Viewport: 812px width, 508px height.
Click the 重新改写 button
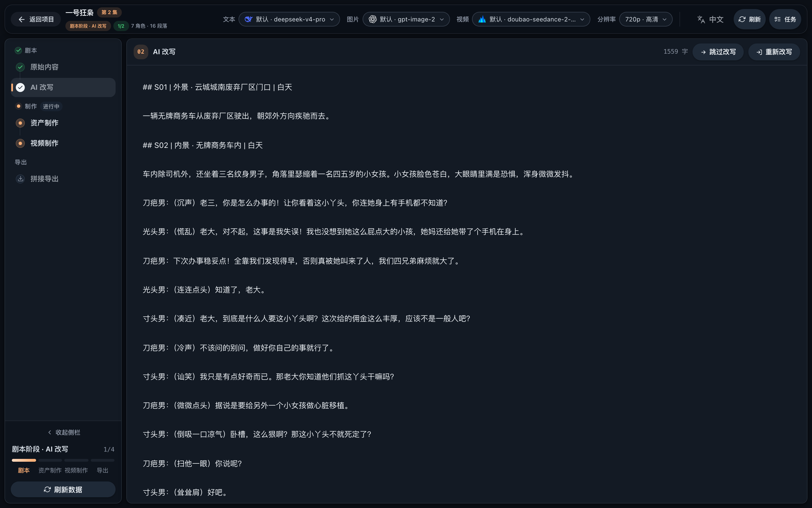(774, 52)
